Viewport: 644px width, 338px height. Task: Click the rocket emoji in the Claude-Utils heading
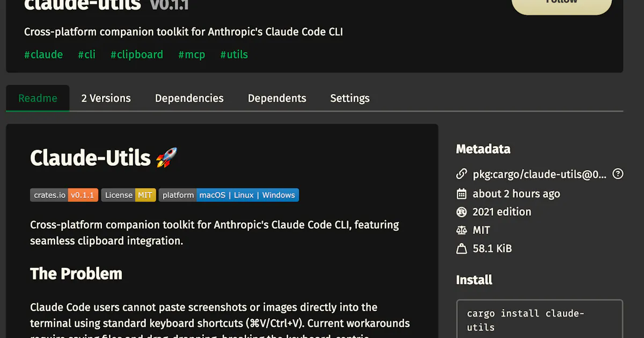coord(166,158)
